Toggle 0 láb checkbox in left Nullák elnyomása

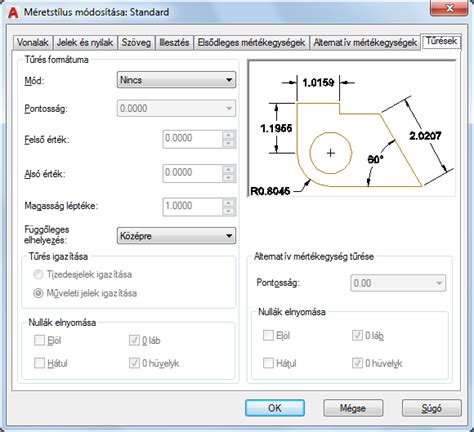click(x=134, y=341)
